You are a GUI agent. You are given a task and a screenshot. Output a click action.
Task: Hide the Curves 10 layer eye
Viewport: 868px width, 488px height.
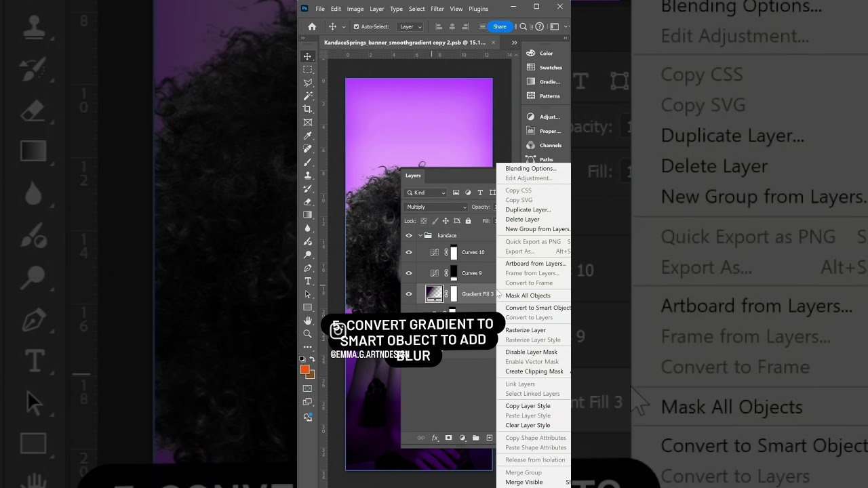coord(409,252)
